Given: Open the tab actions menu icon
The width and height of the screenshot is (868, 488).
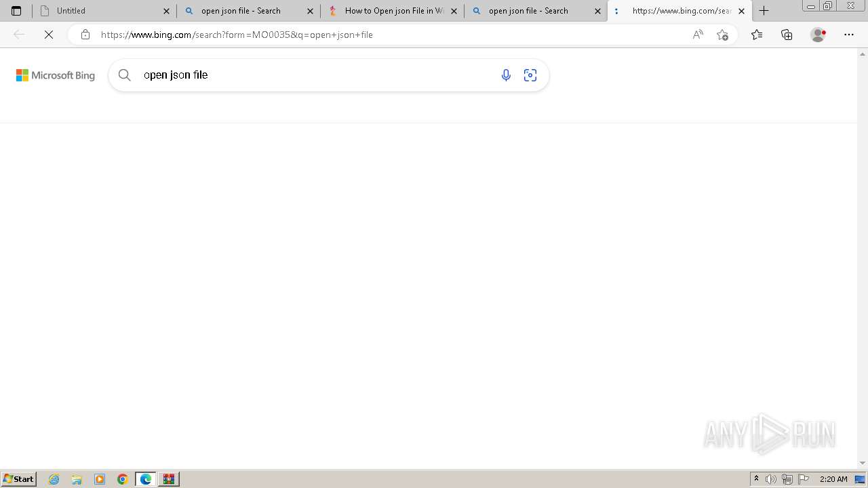Looking at the screenshot, I should pyautogui.click(x=16, y=11).
